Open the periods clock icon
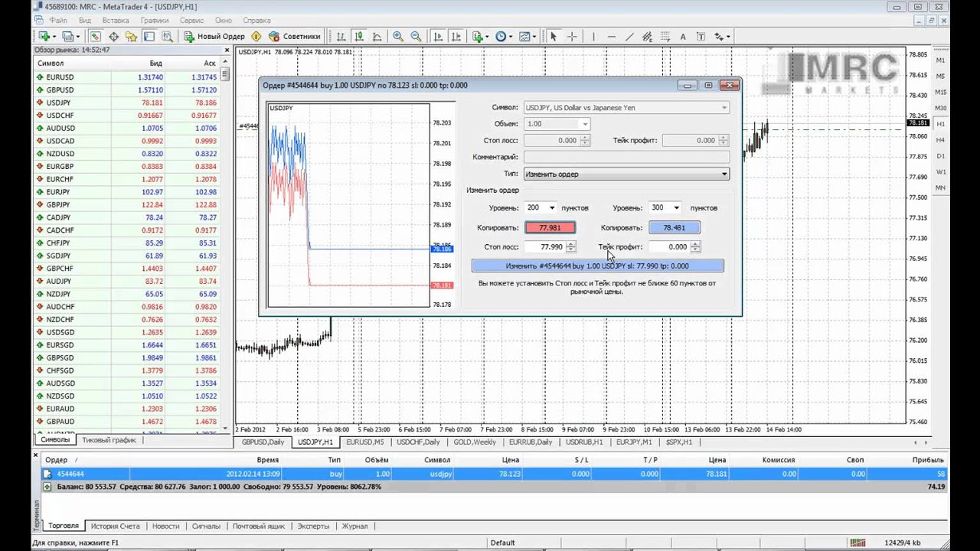980x551 pixels. pos(501,36)
